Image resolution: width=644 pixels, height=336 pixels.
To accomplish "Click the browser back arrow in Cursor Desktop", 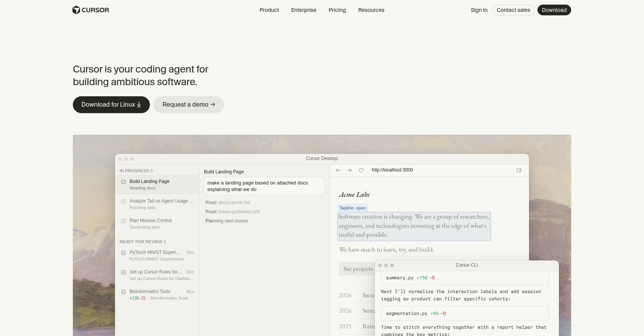I will click(338, 170).
